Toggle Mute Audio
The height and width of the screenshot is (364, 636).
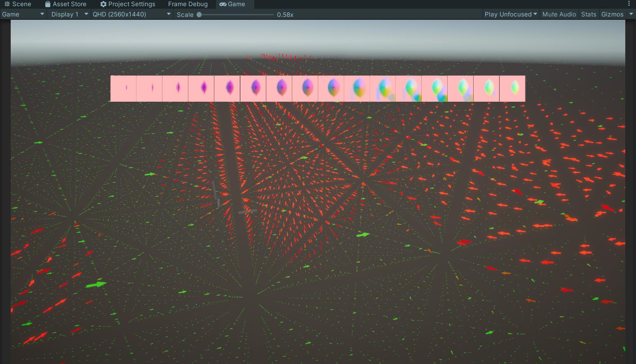(x=559, y=14)
